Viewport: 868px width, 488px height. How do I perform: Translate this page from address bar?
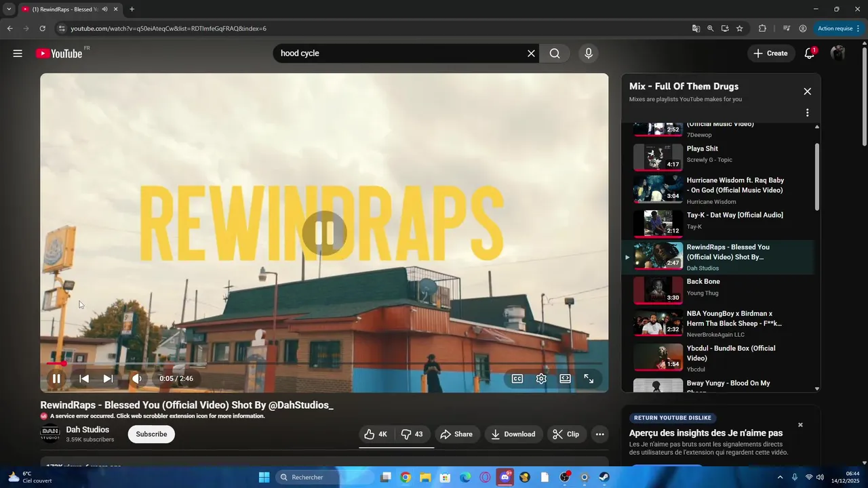[696, 28]
